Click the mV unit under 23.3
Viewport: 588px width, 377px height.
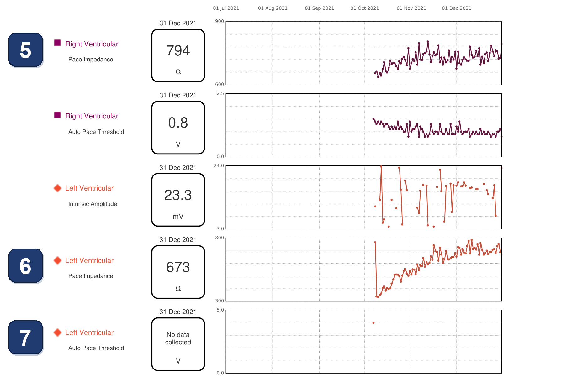[178, 217]
